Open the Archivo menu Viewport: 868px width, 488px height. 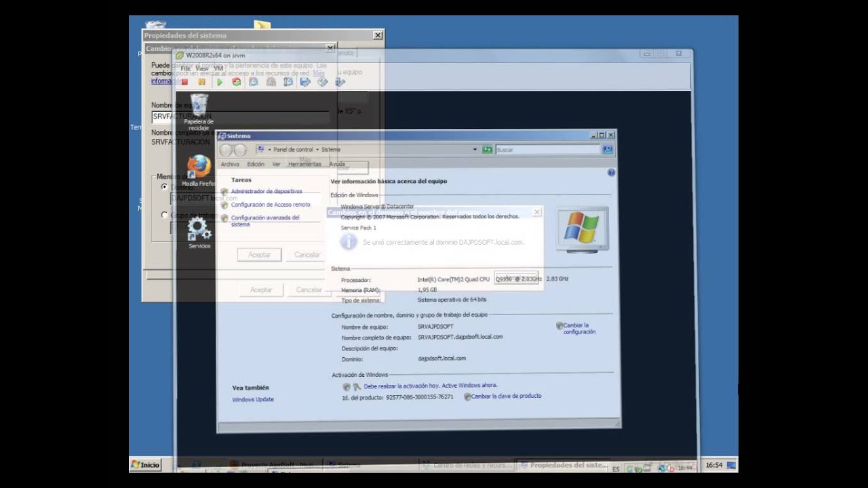pyautogui.click(x=230, y=164)
